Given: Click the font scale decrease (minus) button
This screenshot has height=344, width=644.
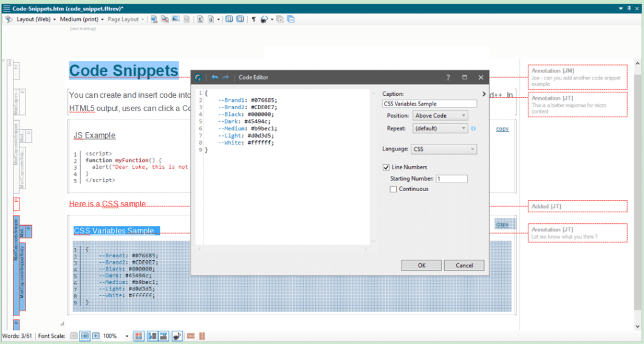Looking at the screenshot, I should point(74,336).
